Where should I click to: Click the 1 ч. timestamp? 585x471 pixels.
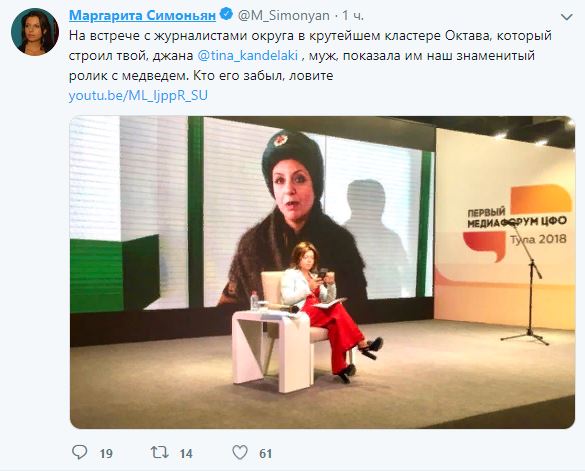click(x=353, y=16)
